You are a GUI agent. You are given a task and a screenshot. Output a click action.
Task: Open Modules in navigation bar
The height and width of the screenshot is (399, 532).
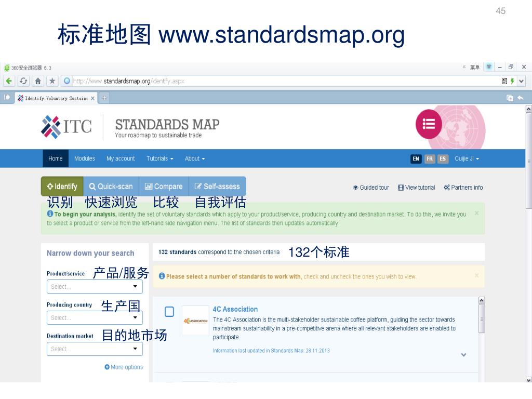point(85,158)
